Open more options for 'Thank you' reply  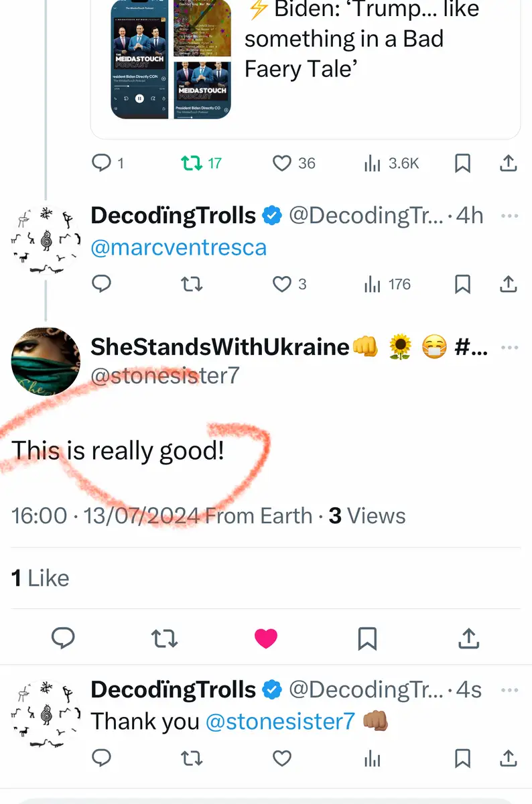pos(510,689)
